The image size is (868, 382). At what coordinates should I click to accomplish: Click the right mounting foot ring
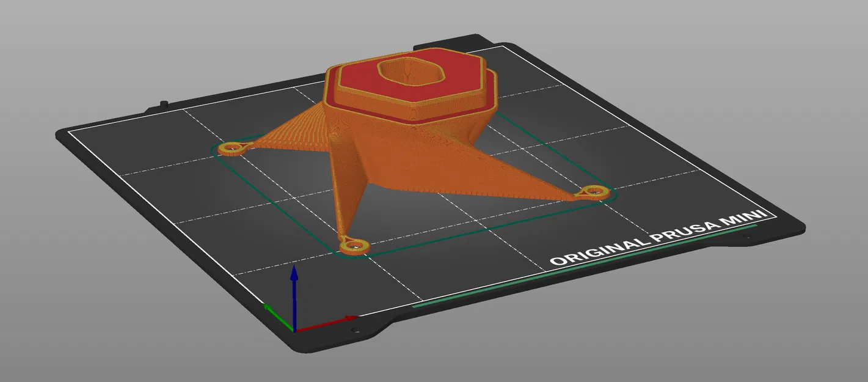click(x=594, y=193)
